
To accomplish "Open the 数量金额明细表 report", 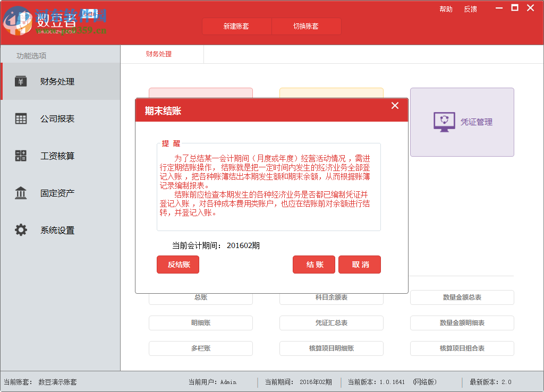I will point(462,323).
